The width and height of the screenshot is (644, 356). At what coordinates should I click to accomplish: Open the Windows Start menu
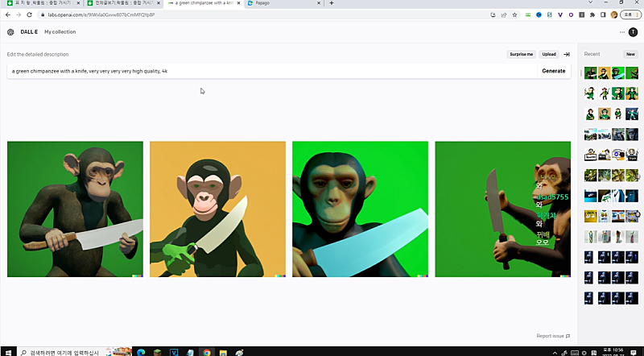tap(7, 352)
